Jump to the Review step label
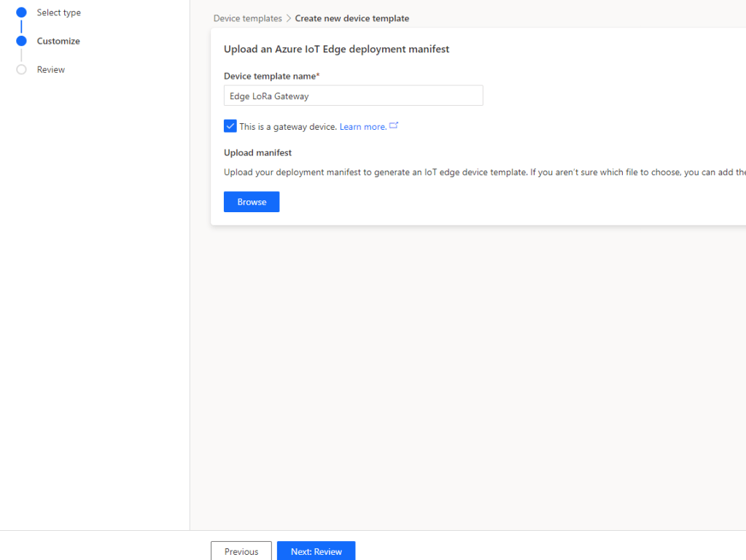This screenshot has width=746, height=560. [51, 69]
